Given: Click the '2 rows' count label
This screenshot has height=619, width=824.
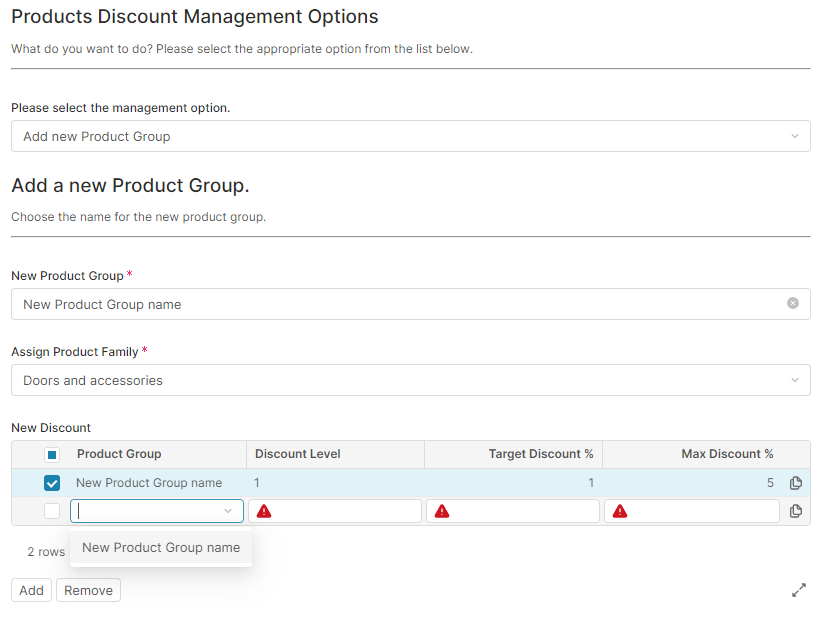Looking at the screenshot, I should pyautogui.click(x=46, y=552).
